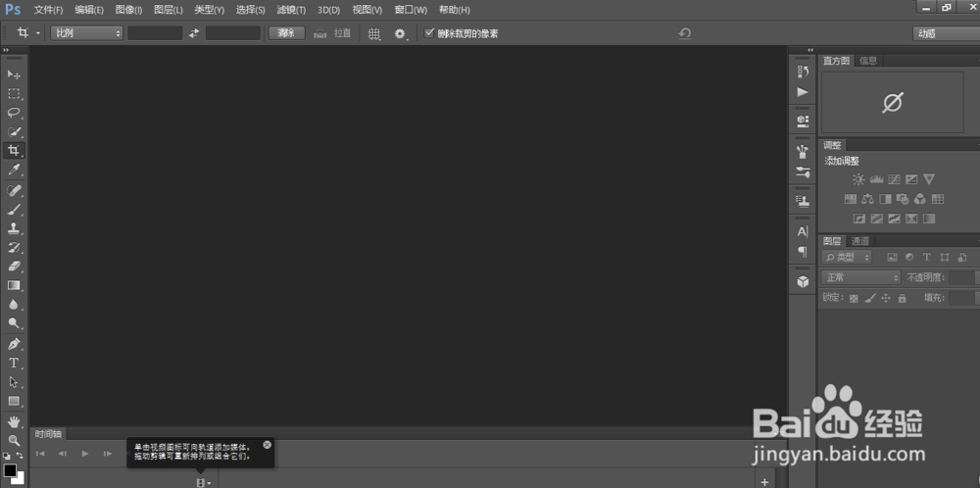
Task: Switch to the 通道 tab
Action: click(860, 241)
